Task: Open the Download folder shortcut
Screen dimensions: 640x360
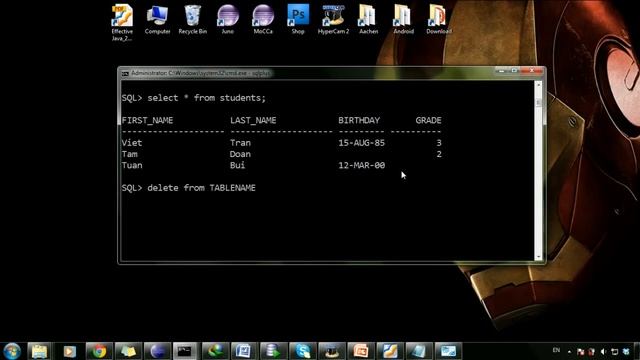Action: coord(439,20)
